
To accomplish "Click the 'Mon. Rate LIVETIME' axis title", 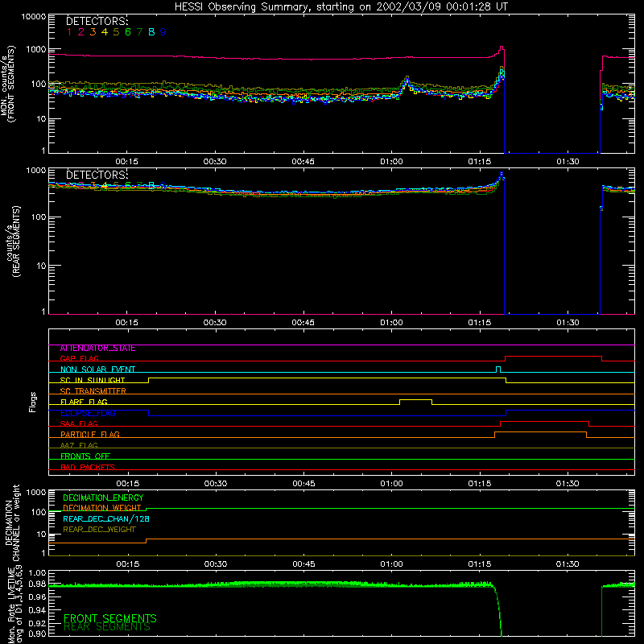I will (11, 605).
